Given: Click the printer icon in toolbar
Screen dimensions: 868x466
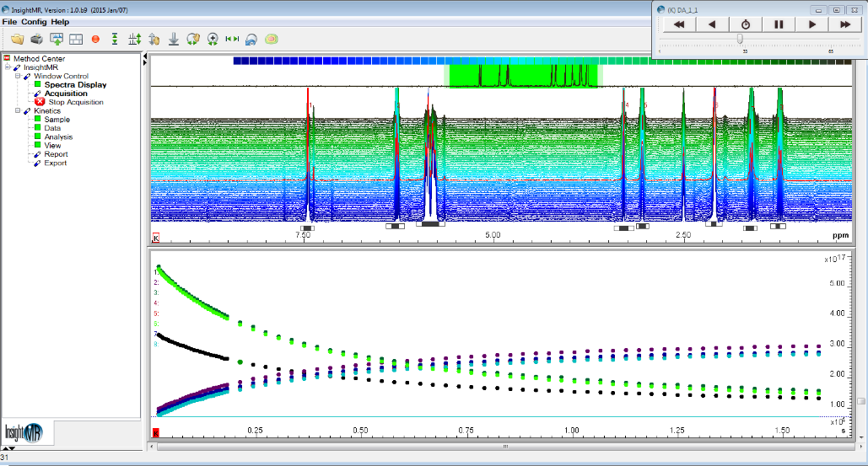Looking at the screenshot, I should pyautogui.click(x=36, y=39).
